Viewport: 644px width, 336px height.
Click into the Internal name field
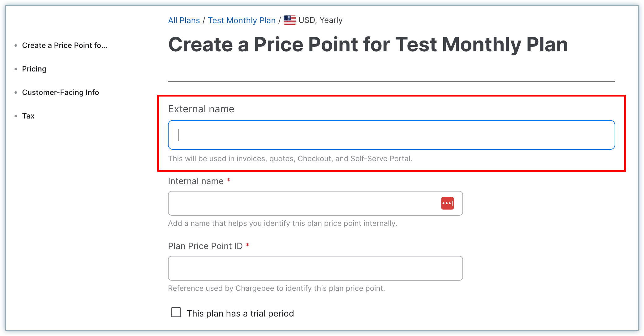(x=303, y=203)
